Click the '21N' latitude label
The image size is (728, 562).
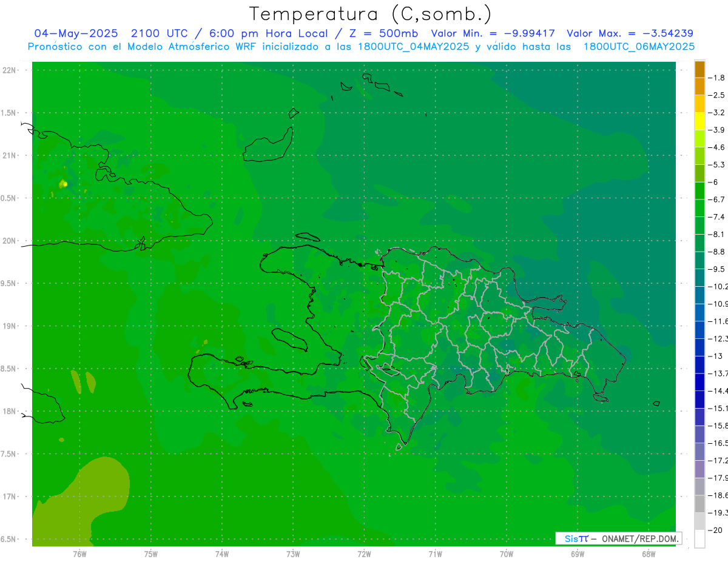[9, 156]
